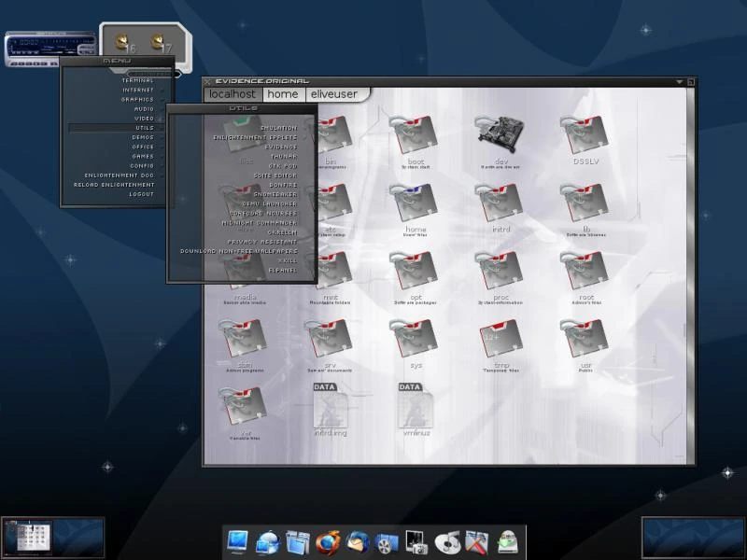Click the monitor icon in the dock
Screen dimensions: 747x560
(238, 541)
